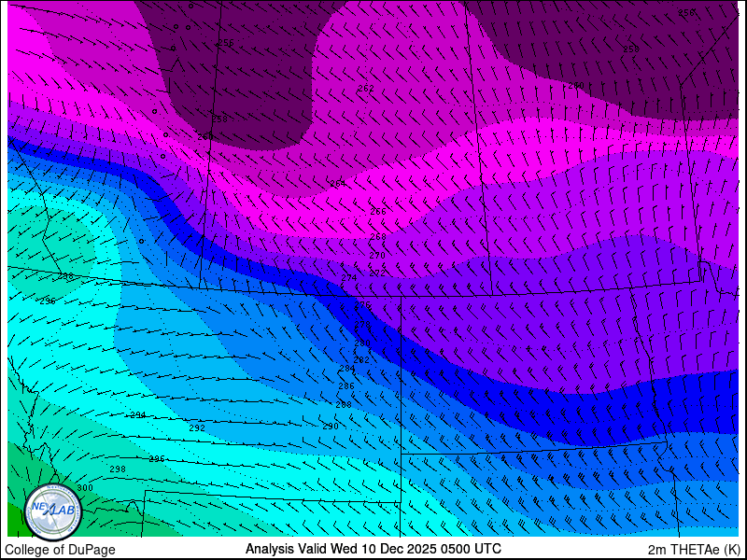Click the 276 contour value
747x560 pixels.
click(362, 305)
